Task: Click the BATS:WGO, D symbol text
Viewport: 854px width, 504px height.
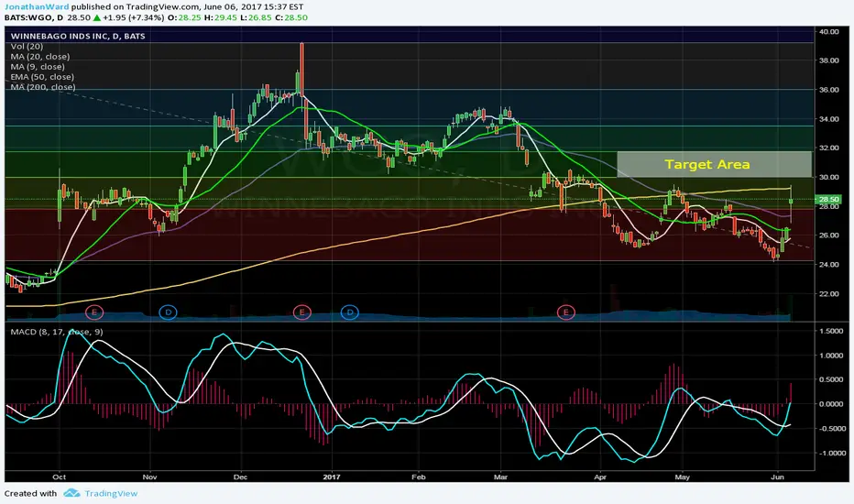Action: 34,17
